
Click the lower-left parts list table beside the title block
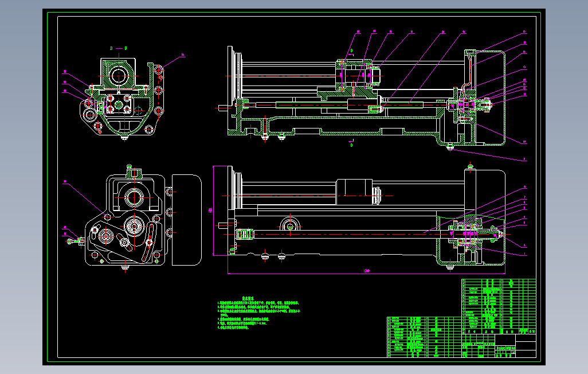click(424, 337)
